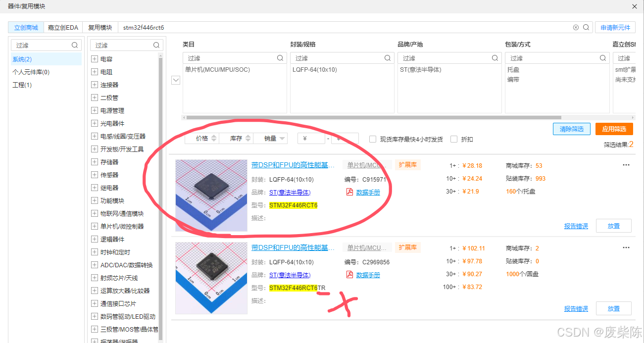Click the maximum price input field
Viewport: 644px width, 343px height.
pyautogui.click(x=345, y=139)
